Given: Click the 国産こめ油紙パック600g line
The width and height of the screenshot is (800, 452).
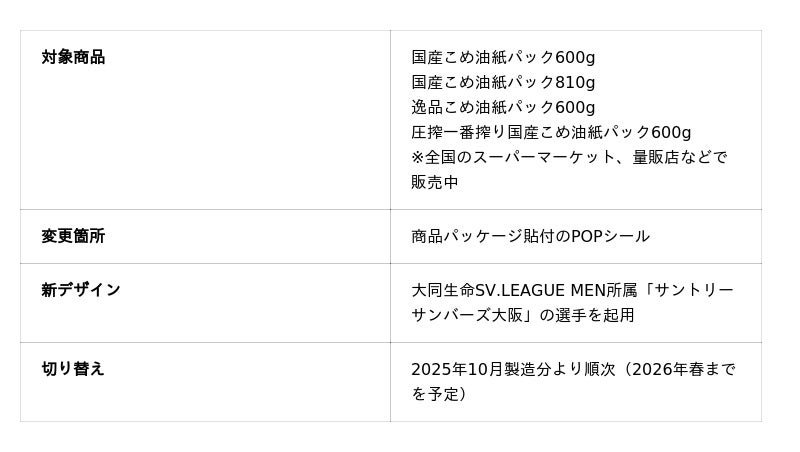Looking at the screenshot, I should click(x=503, y=57).
